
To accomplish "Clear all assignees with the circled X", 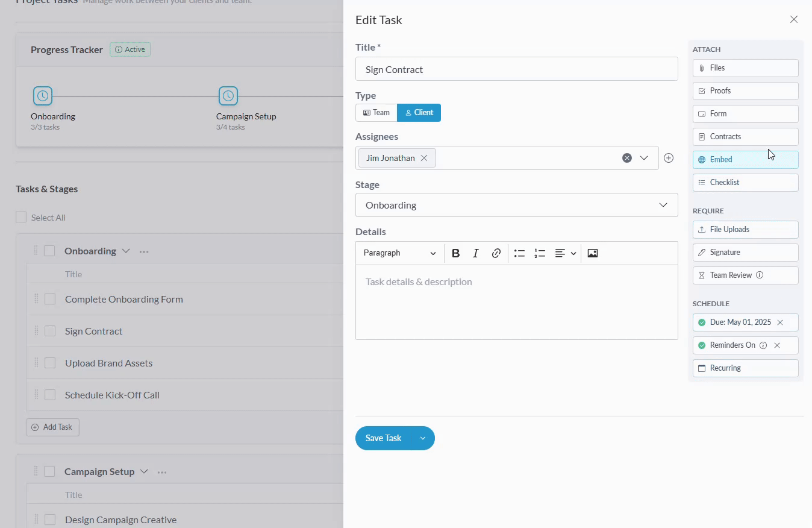I will [627, 158].
